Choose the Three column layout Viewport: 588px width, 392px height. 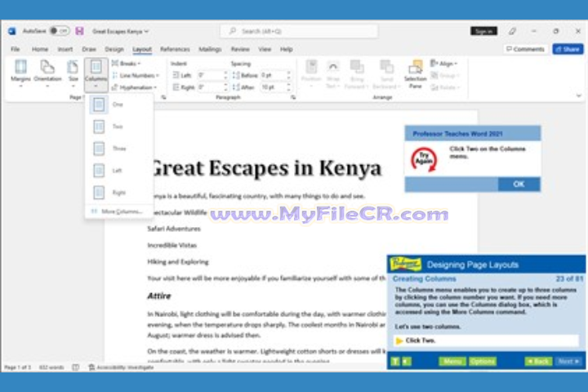tap(119, 149)
